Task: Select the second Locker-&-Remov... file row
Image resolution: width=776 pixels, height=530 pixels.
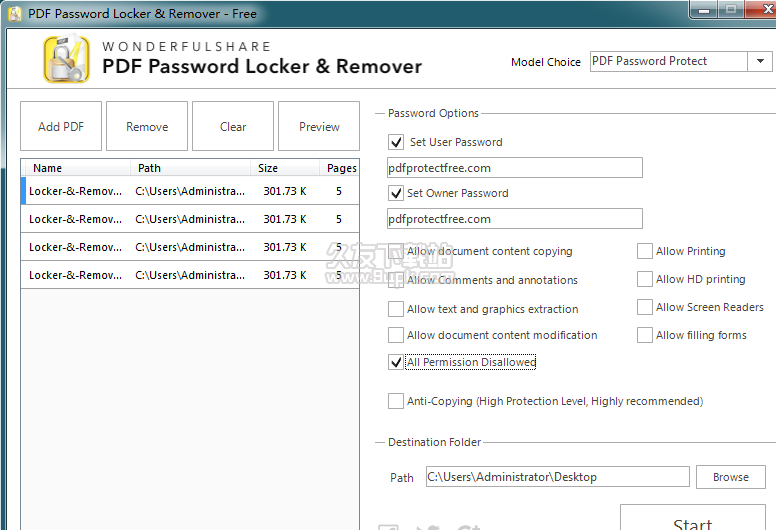Action: tap(190, 219)
